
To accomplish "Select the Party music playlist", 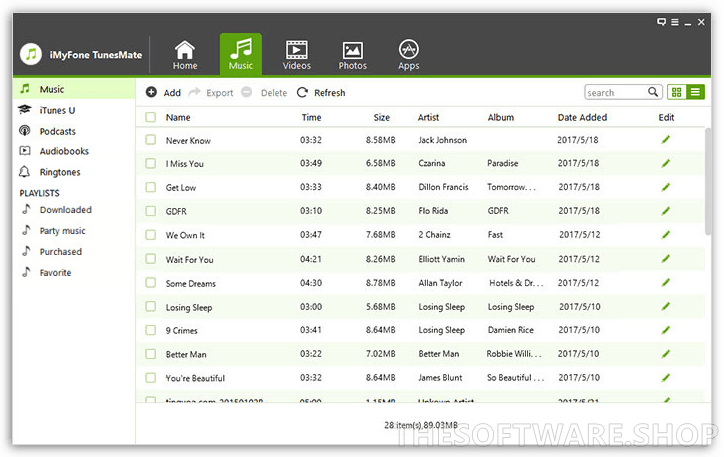I will (x=62, y=231).
